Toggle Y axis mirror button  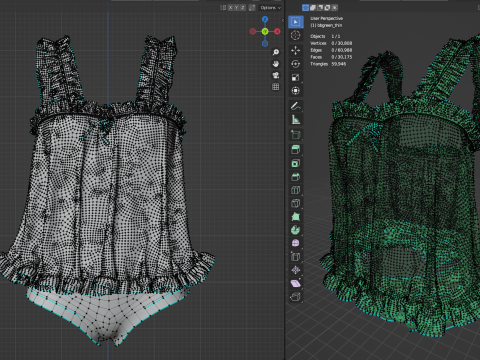pyautogui.click(x=237, y=7)
